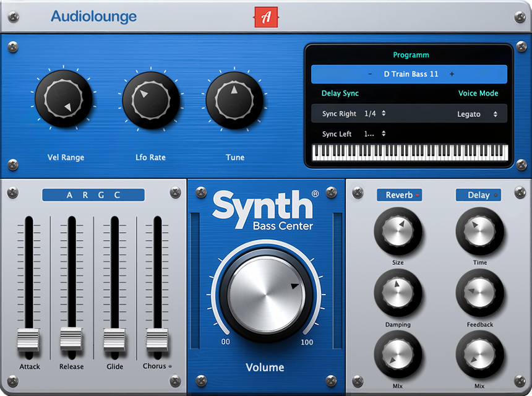Click the mini piano keyboard
The width and height of the screenshot is (532, 396).
(x=410, y=152)
